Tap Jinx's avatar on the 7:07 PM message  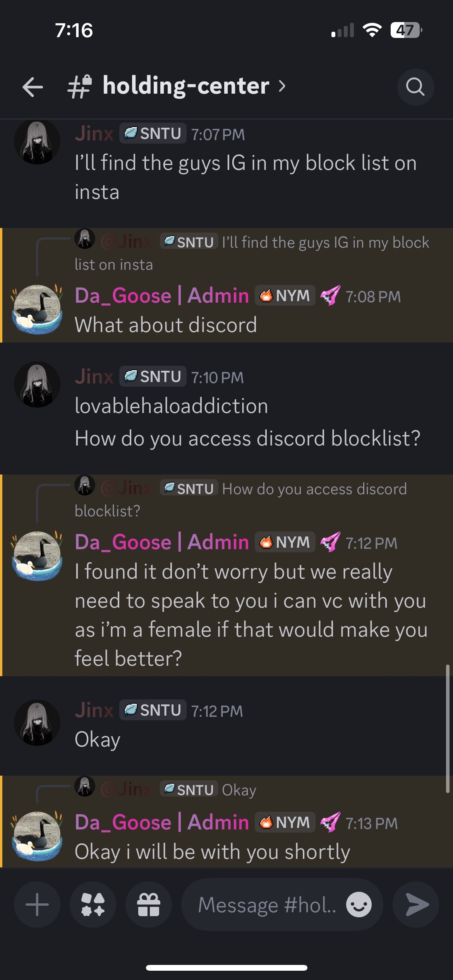tap(37, 142)
